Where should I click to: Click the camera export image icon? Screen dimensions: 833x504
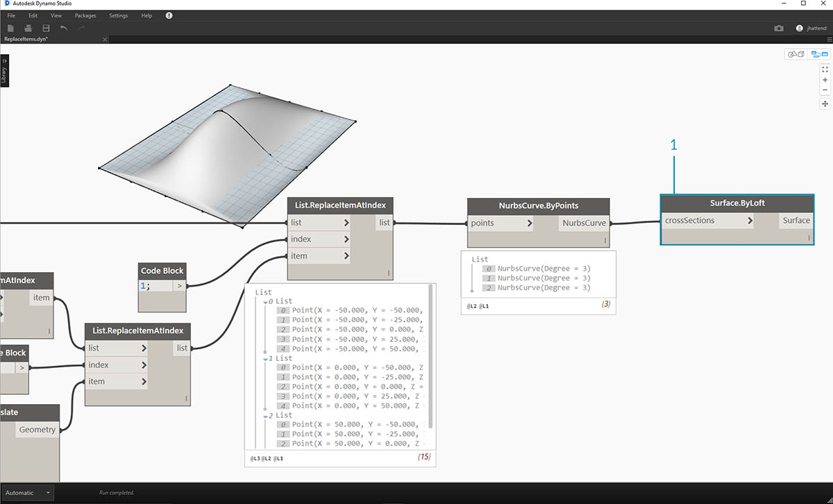pyautogui.click(x=779, y=28)
